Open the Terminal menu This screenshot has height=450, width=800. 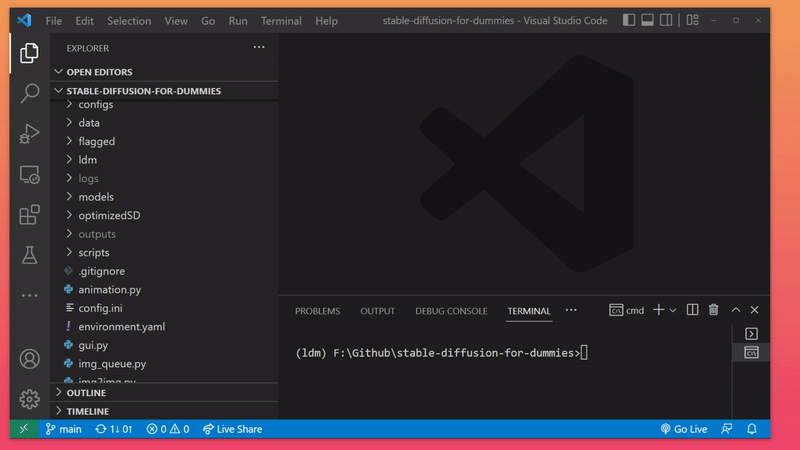point(281,21)
